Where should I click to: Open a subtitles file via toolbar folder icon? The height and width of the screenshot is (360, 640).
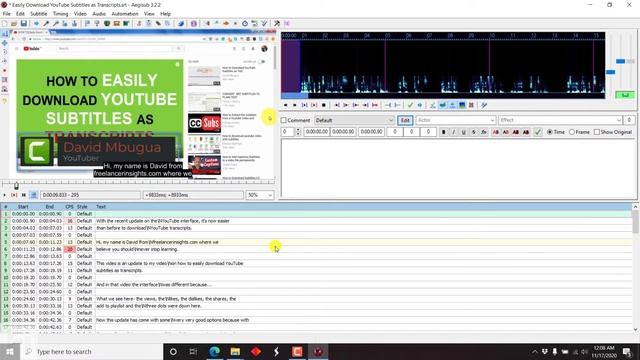click(13, 24)
